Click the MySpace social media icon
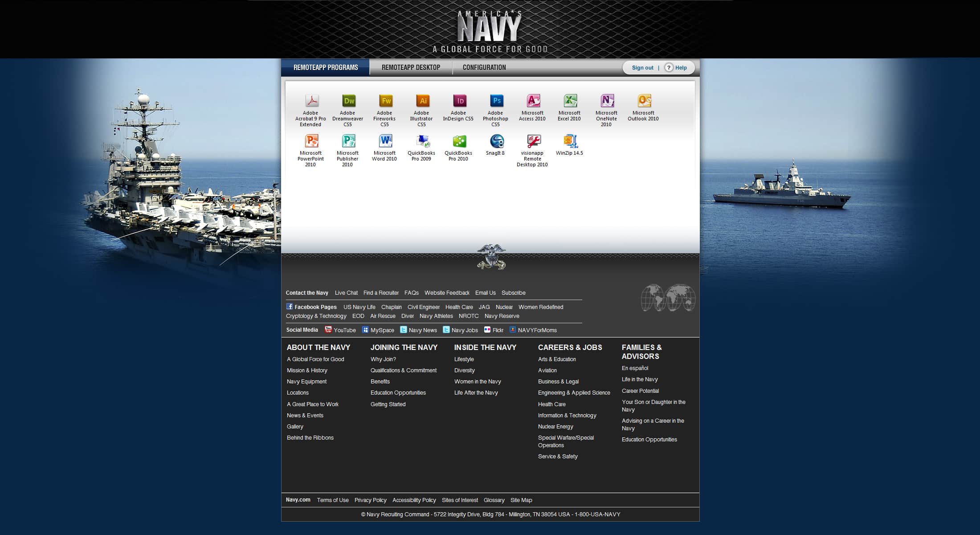Screen dimensions: 980x535 (365, 330)
